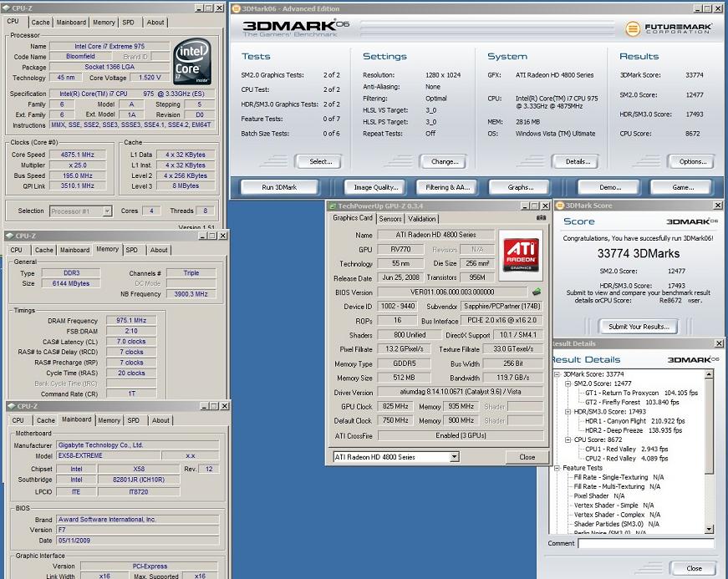Click the 33774 3DMarks score text
728x579 pixels.
coord(639,253)
